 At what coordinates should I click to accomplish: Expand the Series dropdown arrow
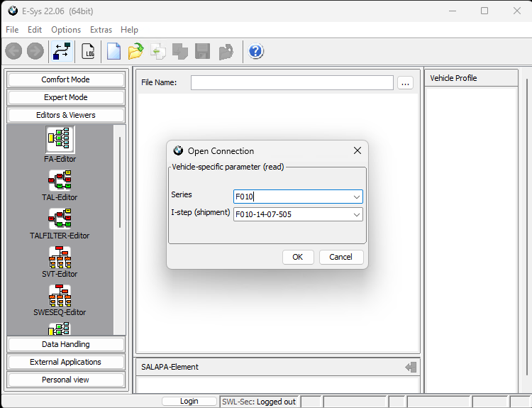356,197
